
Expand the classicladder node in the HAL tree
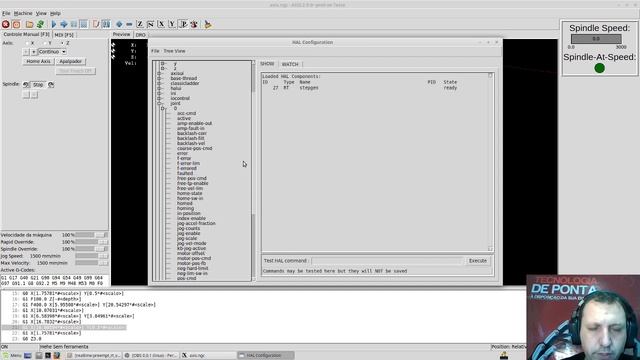pyautogui.click(x=159, y=83)
